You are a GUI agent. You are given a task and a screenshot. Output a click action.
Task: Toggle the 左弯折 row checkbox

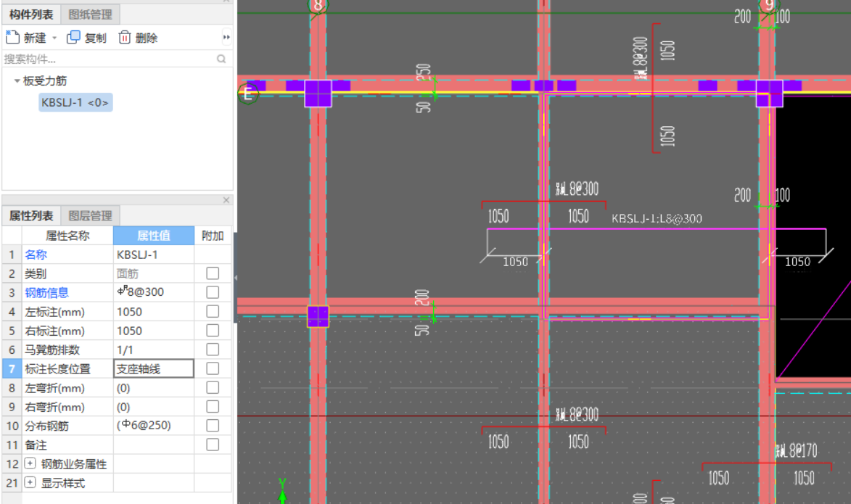(x=213, y=387)
